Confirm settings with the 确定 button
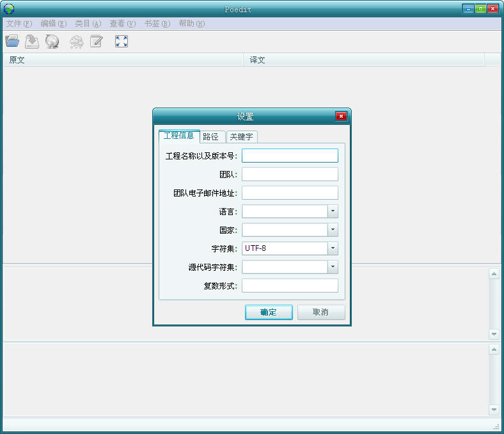Screen dimensions: 504x434 (269, 312)
